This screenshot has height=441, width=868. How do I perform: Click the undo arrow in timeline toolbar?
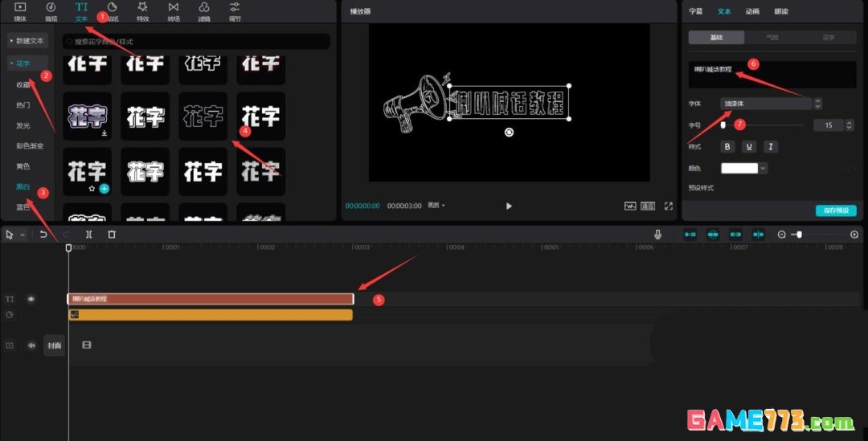(x=43, y=235)
